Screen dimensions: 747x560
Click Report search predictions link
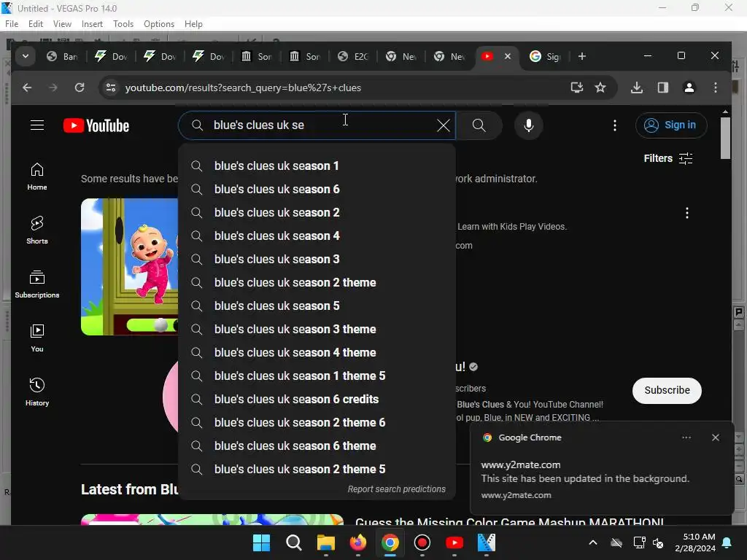pyautogui.click(x=396, y=489)
